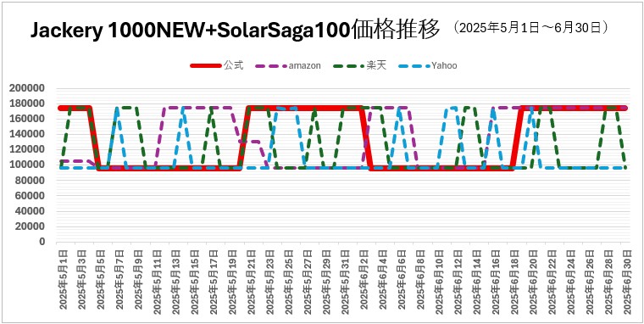Click the 2025年5月1日 x-axis label
The height and width of the screenshot is (324, 644).
(64, 280)
